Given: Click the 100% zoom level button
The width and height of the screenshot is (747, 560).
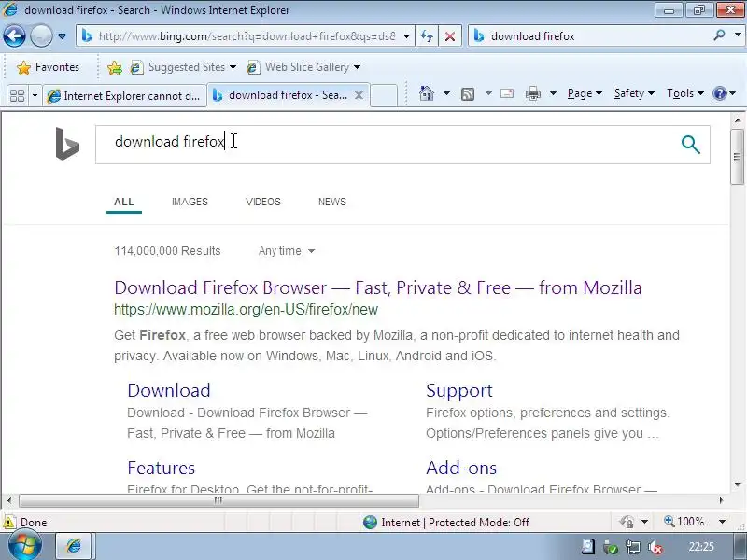Looking at the screenshot, I should tap(684, 522).
